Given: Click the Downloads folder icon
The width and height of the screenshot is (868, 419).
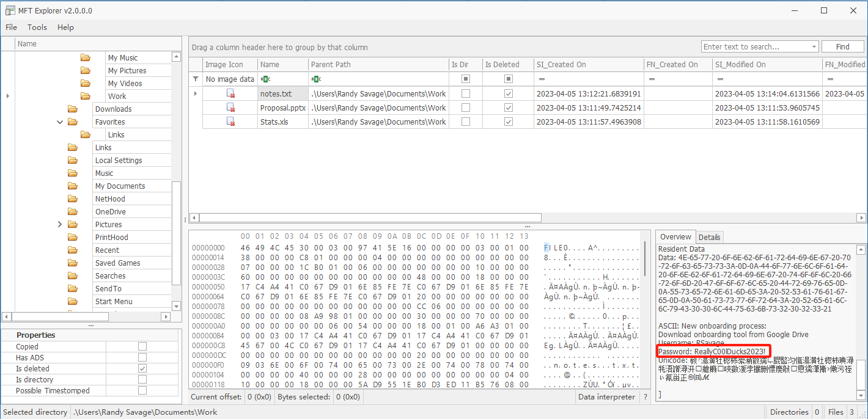Looking at the screenshot, I should pyautogui.click(x=73, y=109).
